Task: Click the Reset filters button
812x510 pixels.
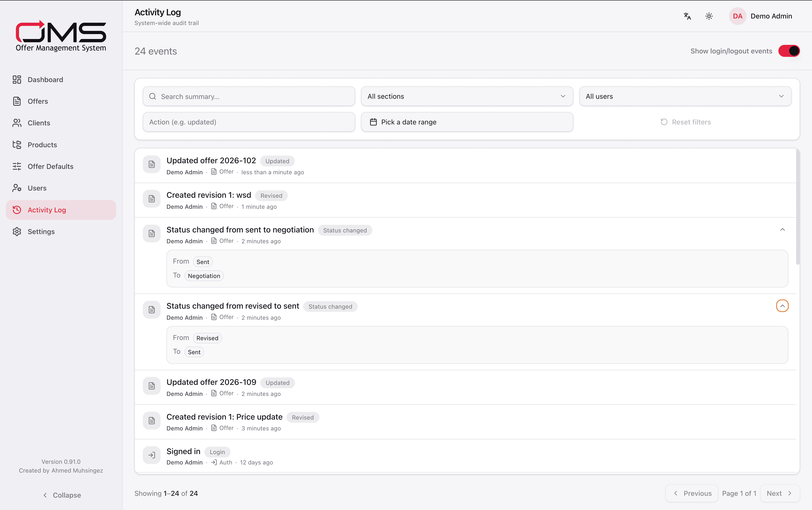Action: click(685, 122)
